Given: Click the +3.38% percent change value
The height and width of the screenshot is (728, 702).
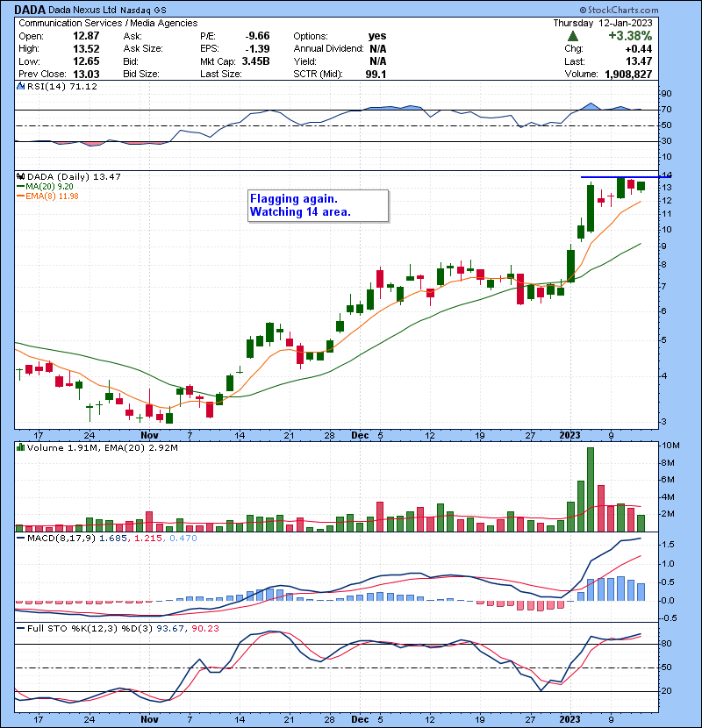Looking at the screenshot, I should pos(630,36).
